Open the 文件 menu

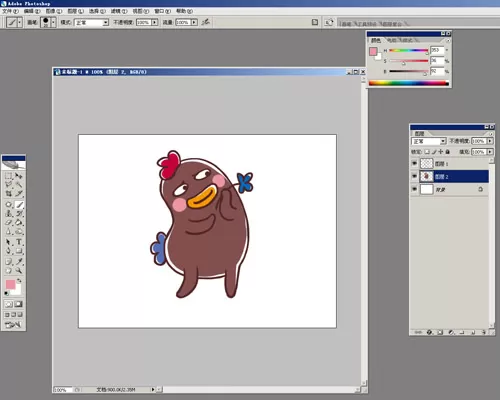click(11, 11)
